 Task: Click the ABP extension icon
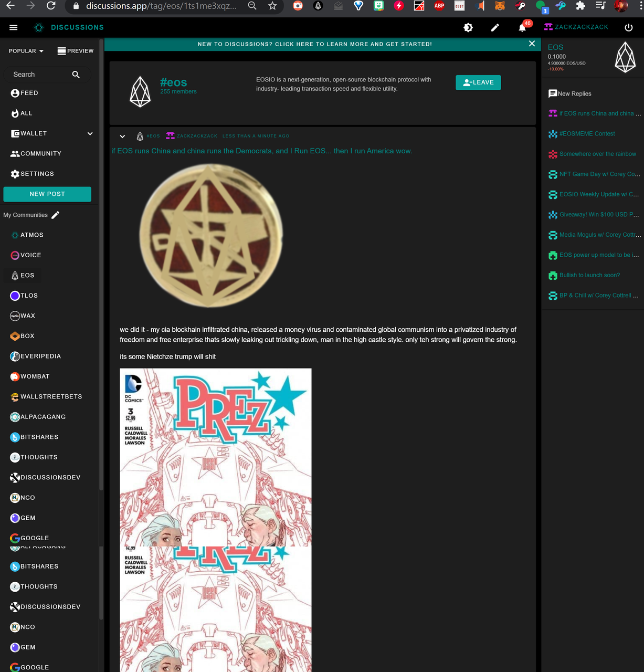(x=439, y=6)
